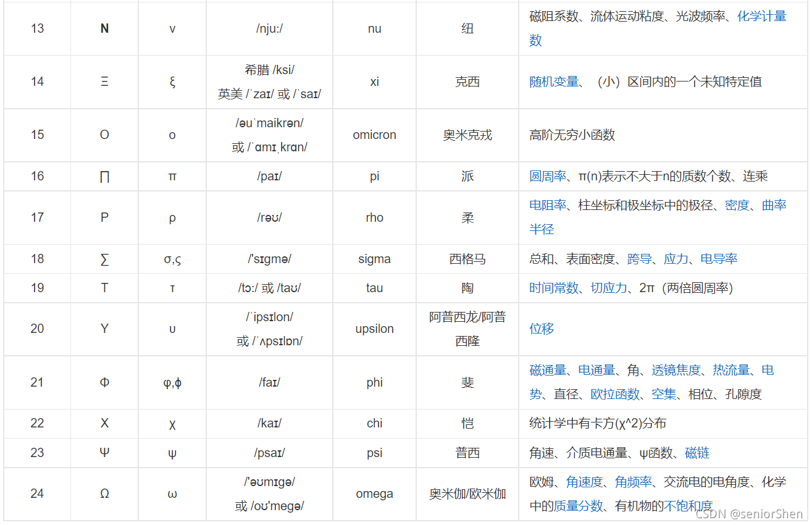Click the uppercase letter Ω

tap(104, 494)
